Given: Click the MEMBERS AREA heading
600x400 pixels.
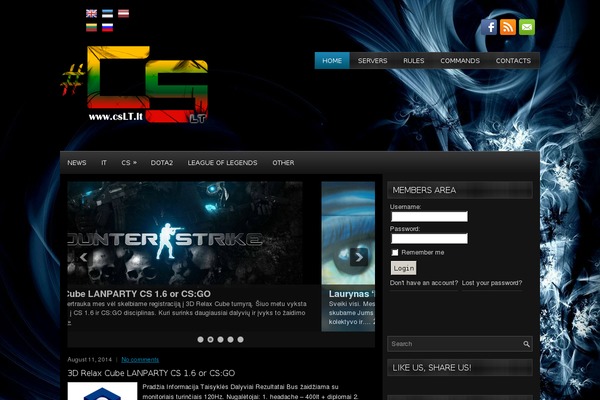Looking at the screenshot, I should 424,190.
